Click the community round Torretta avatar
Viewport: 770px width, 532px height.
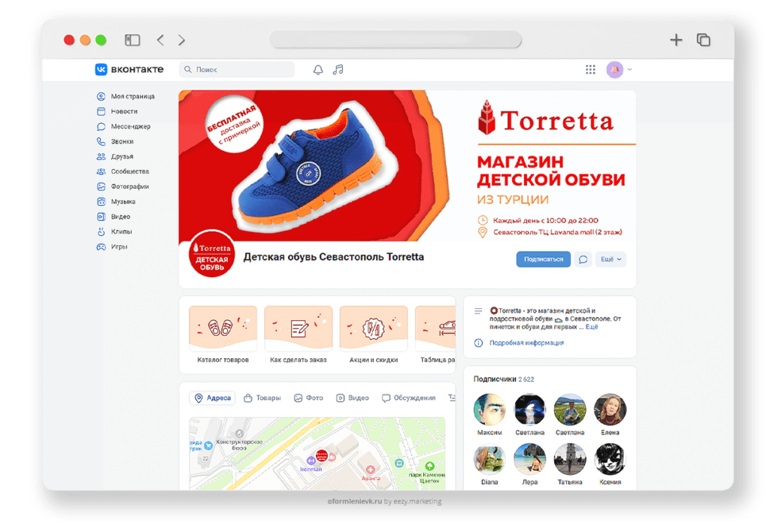click(212, 254)
